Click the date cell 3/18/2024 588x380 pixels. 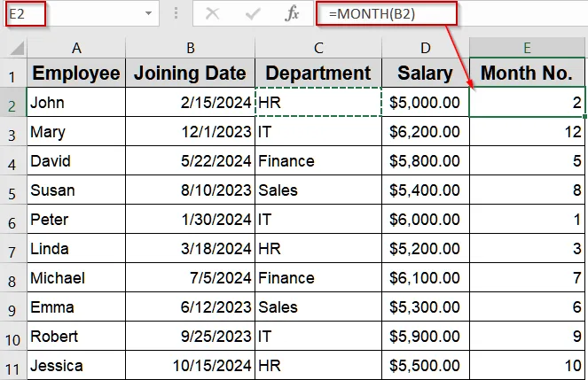(x=190, y=248)
